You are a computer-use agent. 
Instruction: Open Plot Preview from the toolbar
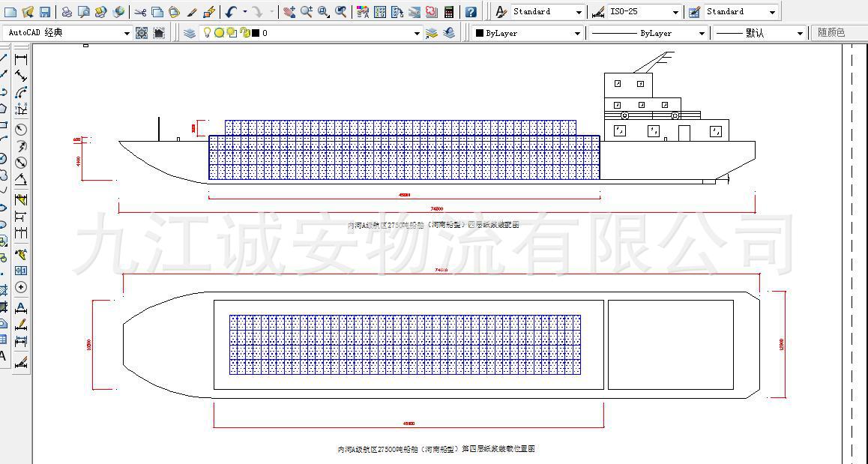pyautogui.click(x=84, y=12)
